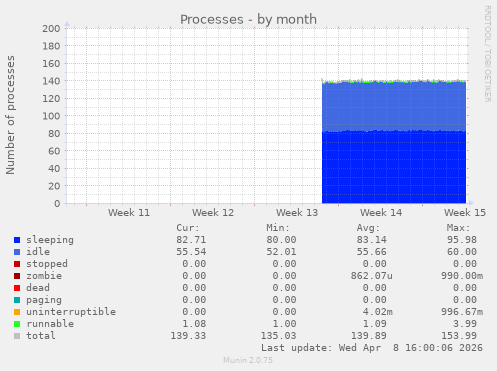Click sleeping current value 82.71

(191, 240)
